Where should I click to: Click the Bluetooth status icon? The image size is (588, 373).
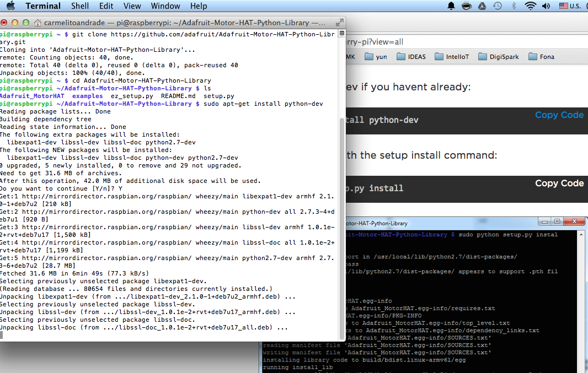pos(514,6)
